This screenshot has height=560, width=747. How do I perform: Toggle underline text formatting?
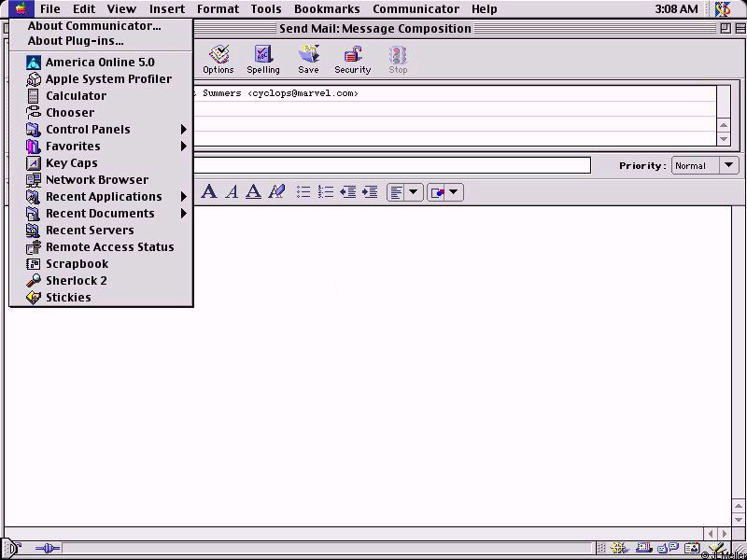pyautogui.click(x=253, y=192)
